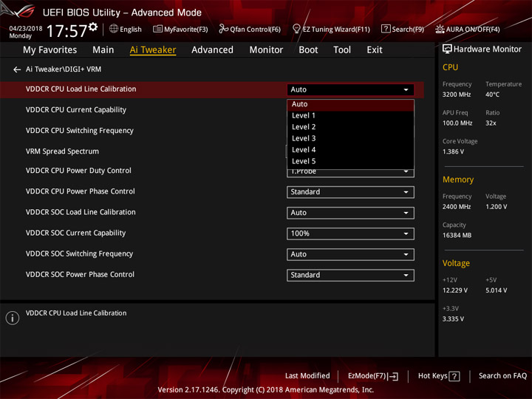Select VRM Spread Spectrum row
Screen dimensions: 532x399
pyautogui.click(x=62, y=151)
